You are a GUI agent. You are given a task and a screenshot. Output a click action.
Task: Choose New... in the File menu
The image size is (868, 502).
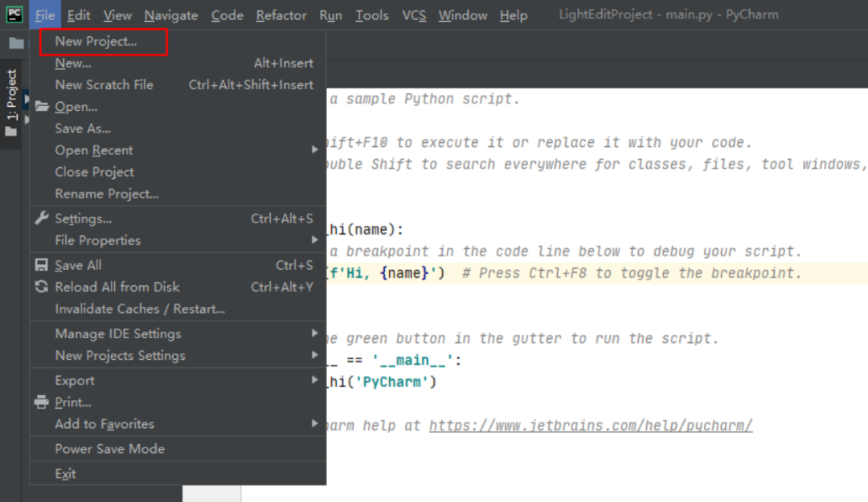point(178,63)
